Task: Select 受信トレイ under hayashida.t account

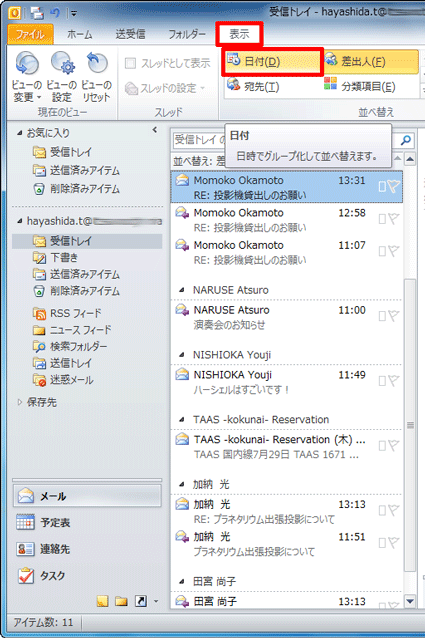Action: click(87, 241)
